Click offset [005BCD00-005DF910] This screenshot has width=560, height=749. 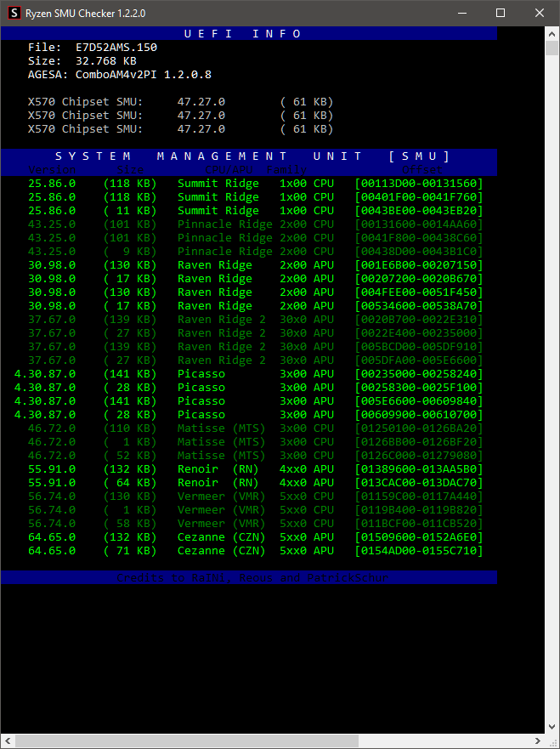419,346
